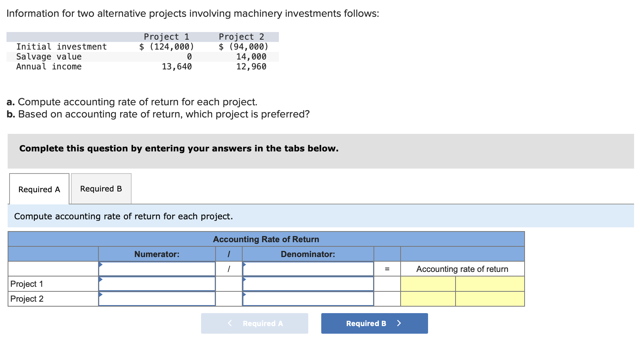Image resolution: width=644 pixels, height=344 pixels.
Task: Click the Accounting Rate of Return header
Action: [266, 239]
